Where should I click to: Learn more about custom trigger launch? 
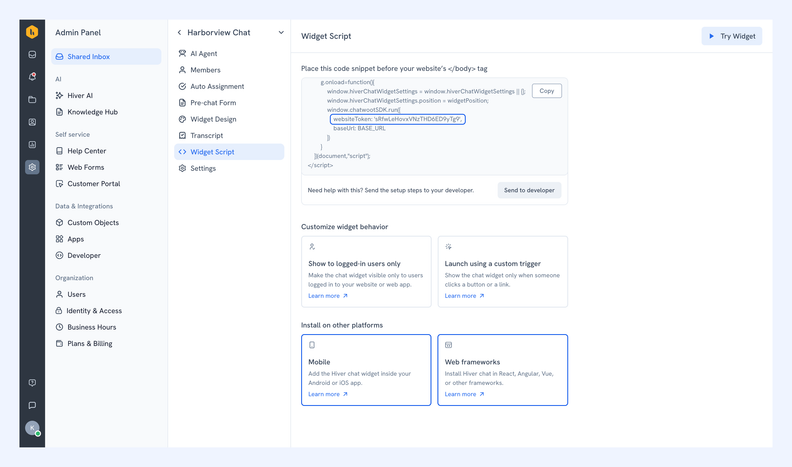tap(464, 296)
